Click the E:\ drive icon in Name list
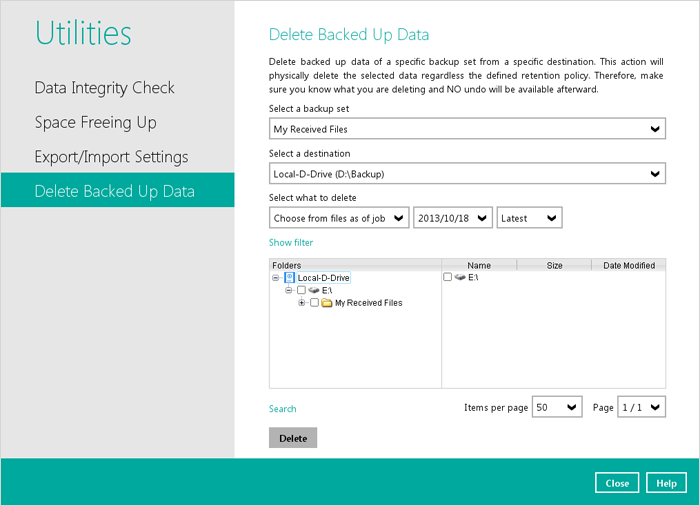Screen dimensions: 700x506 click(x=460, y=277)
